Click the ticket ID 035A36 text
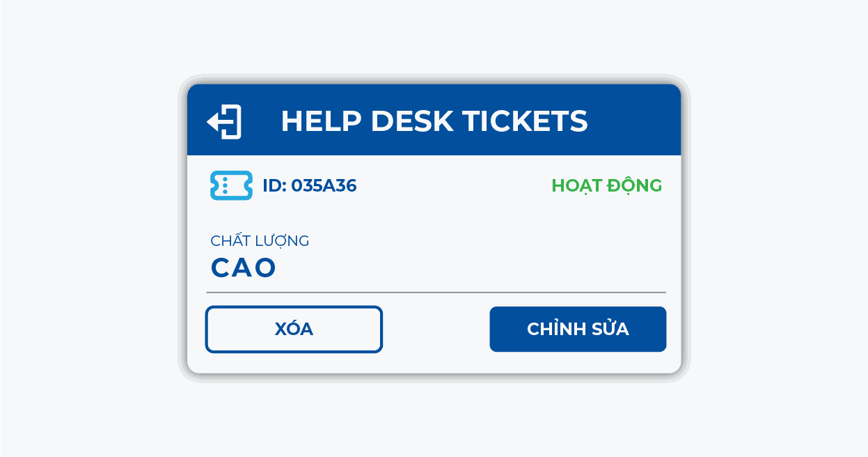The width and height of the screenshot is (868, 457). coord(310,186)
